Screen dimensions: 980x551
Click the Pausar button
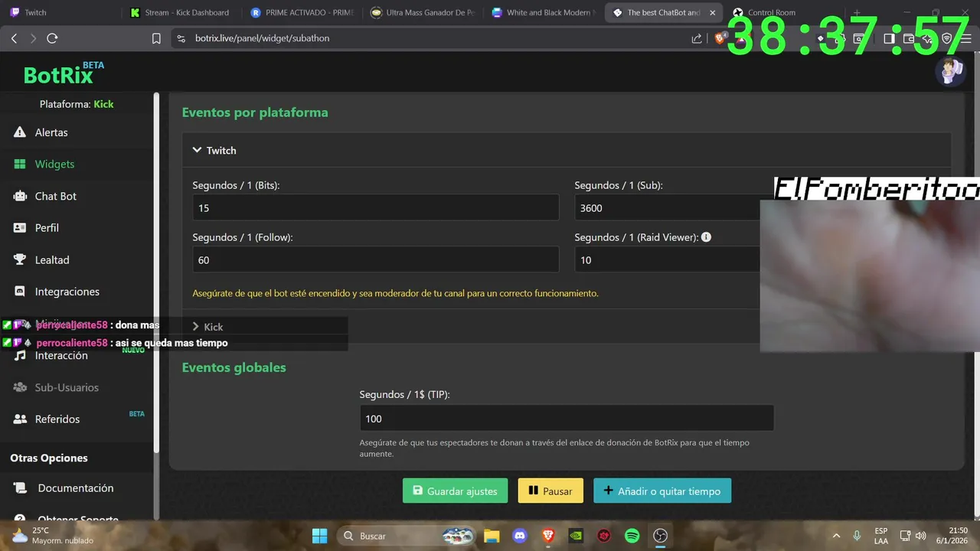pyautogui.click(x=550, y=491)
